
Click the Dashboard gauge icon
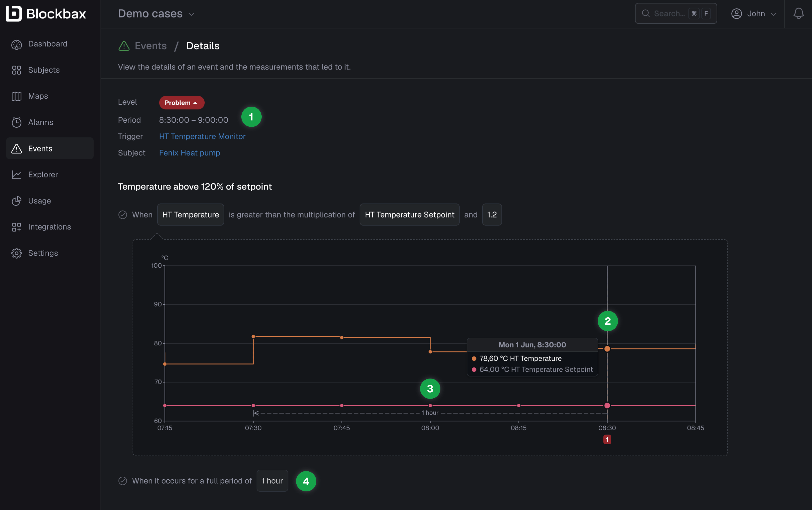(17, 44)
